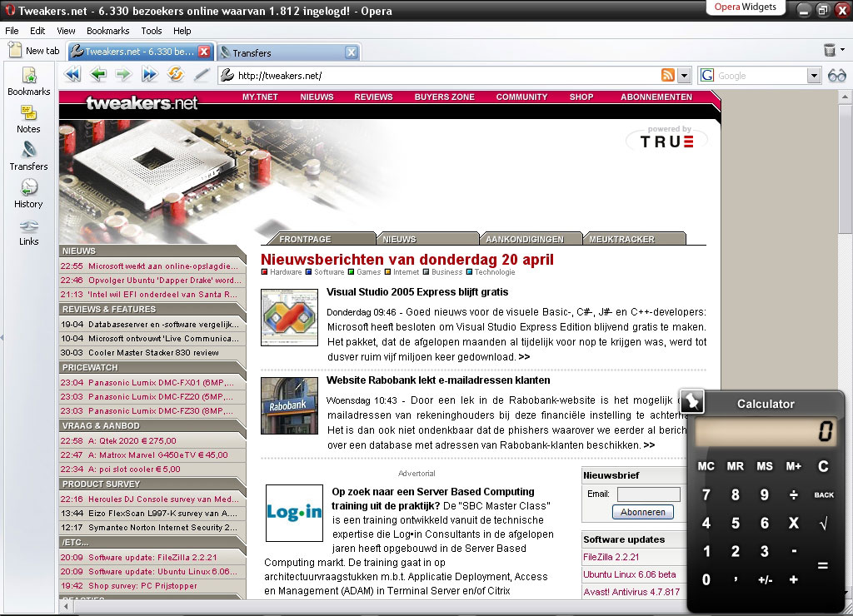Open headline Visual Studio 2005 Express blijft gratis
The image size is (853, 616).
[x=417, y=292]
